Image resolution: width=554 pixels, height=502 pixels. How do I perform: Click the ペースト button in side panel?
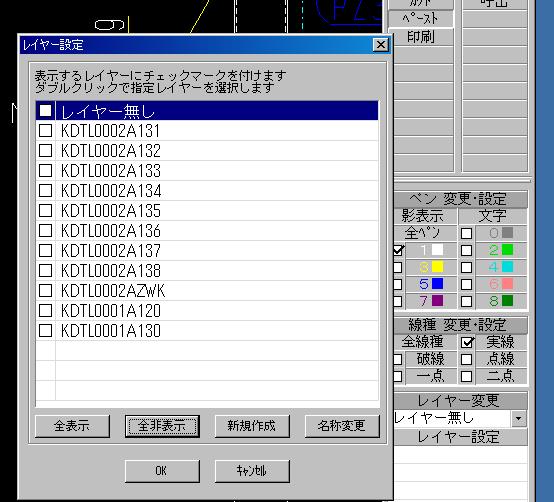click(x=421, y=18)
